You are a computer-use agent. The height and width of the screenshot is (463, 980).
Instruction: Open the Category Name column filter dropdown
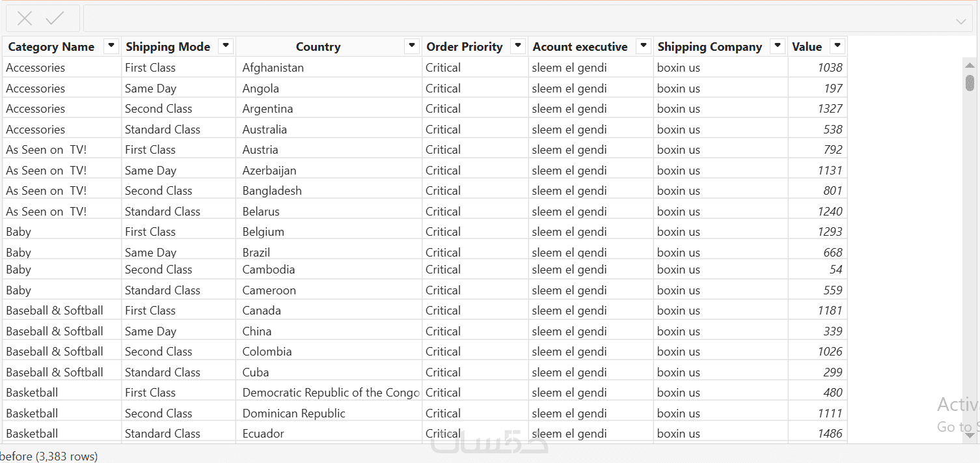pos(111,46)
